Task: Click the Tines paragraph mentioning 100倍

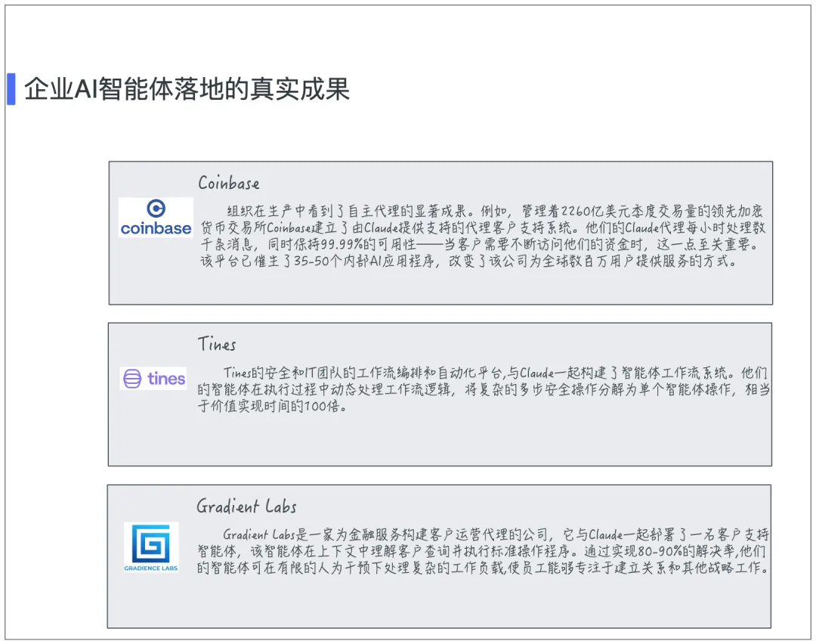Action: coord(484,389)
